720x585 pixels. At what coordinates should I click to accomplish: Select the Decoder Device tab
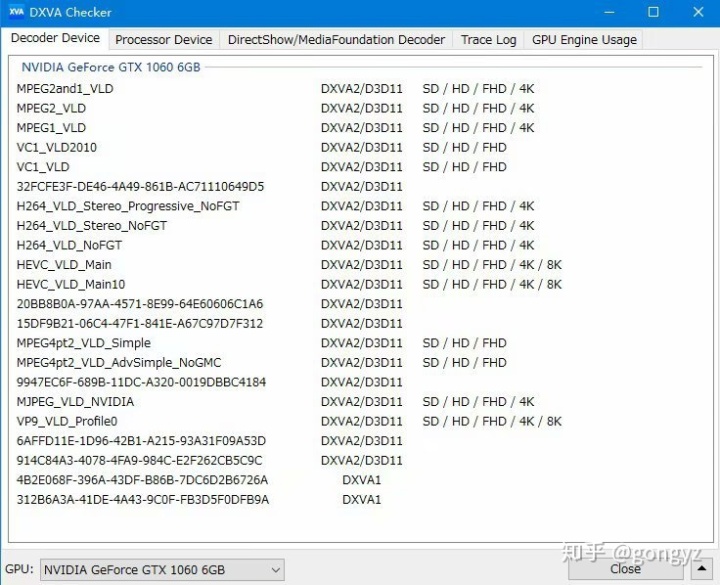point(55,38)
